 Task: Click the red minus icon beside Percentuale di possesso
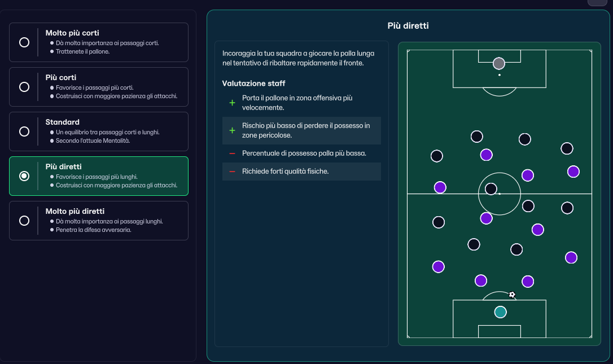232,154
